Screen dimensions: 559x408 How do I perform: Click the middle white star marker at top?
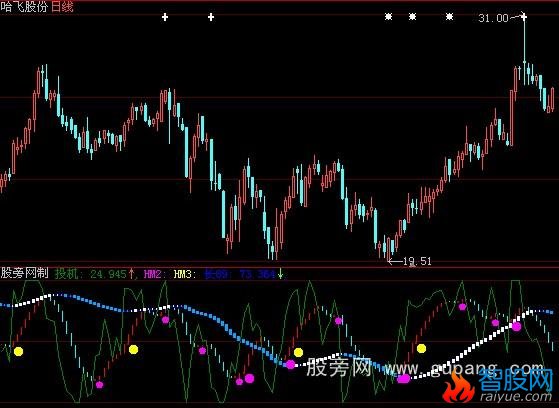click(412, 16)
